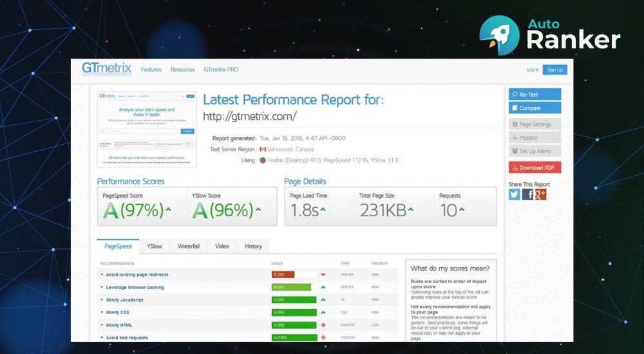Switch to the YSlow tab

click(155, 247)
